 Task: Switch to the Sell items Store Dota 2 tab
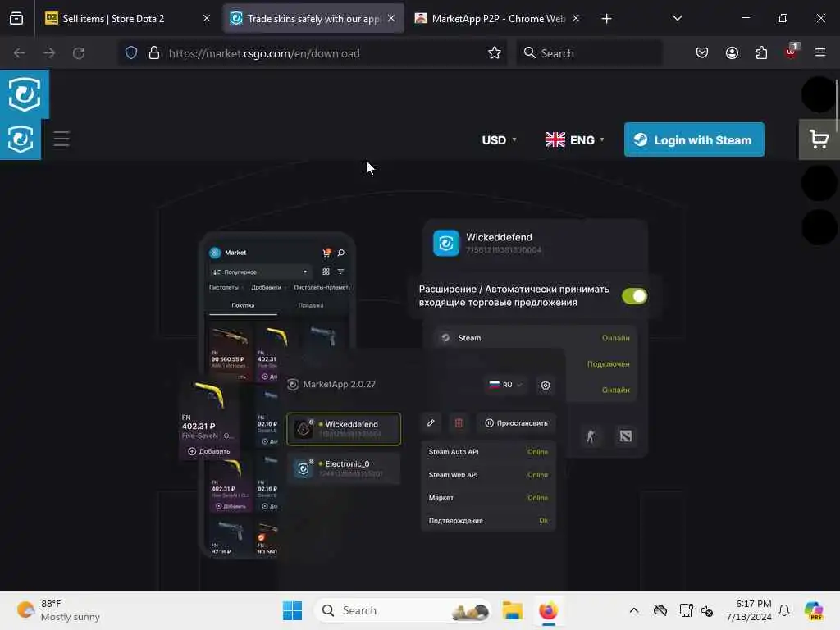click(x=128, y=18)
